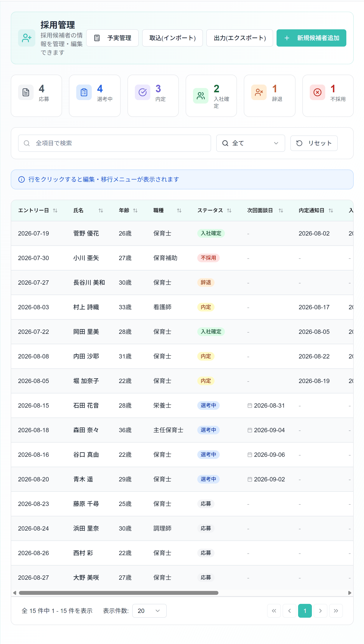Screen dimensions: 364x644
Task: Open the 全て status filter dropdown
Action: point(250,143)
